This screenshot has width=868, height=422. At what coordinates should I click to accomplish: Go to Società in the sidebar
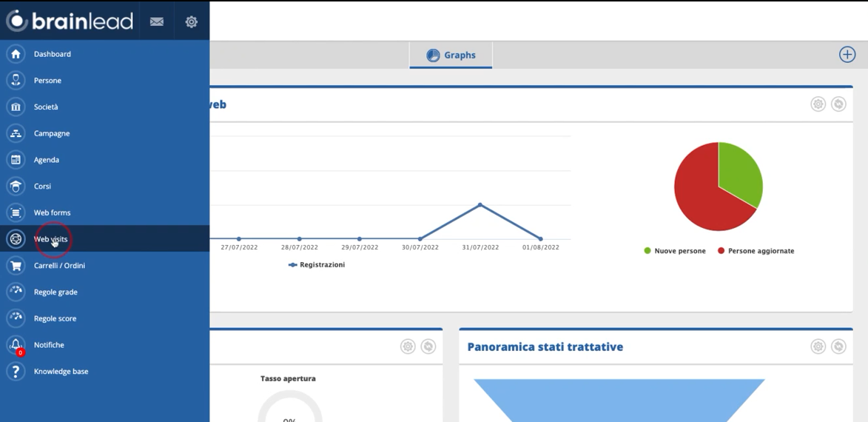point(46,107)
